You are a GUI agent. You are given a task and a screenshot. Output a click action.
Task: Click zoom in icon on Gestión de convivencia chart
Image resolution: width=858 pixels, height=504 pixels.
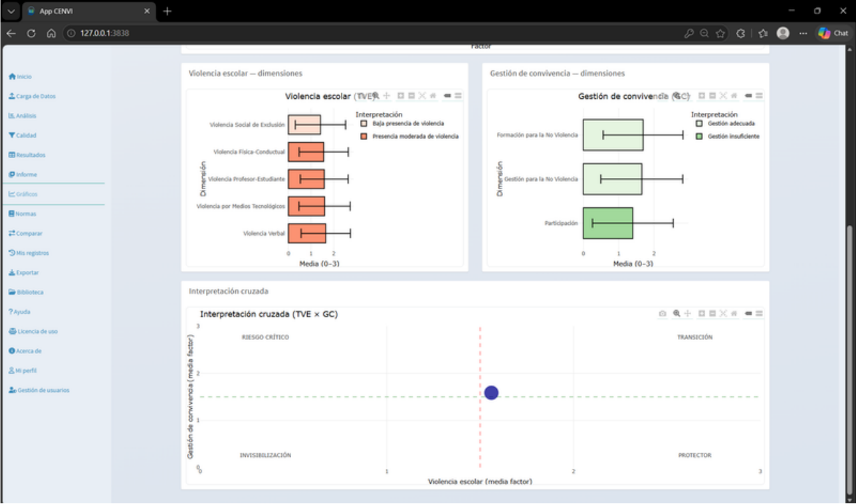pos(702,96)
